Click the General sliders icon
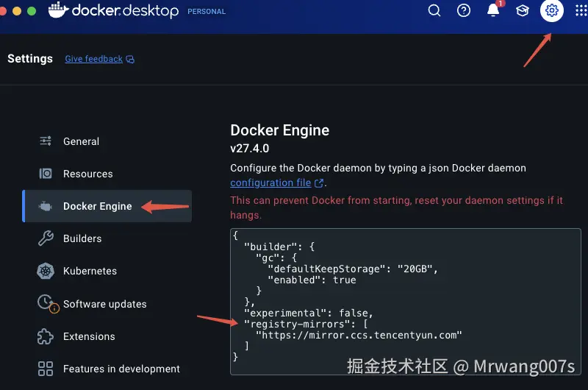Image resolution: width=588 pixels, height=390 pixels. coord(46,141)
